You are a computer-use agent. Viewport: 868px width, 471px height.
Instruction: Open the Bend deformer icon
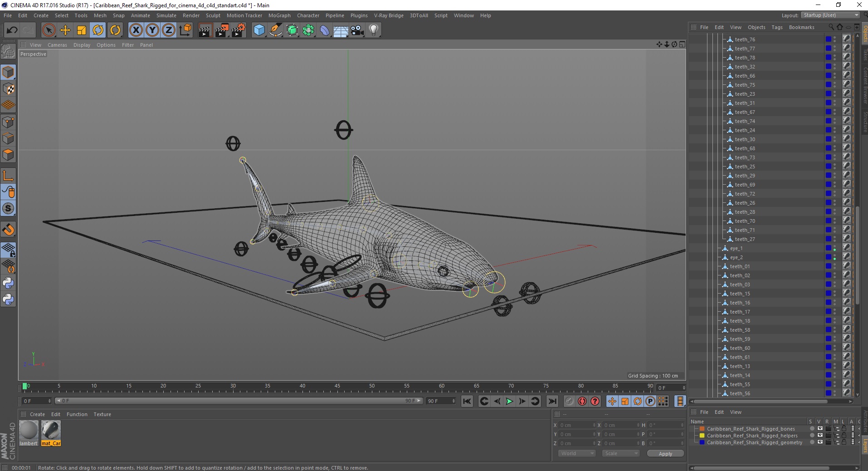point(325,30)
